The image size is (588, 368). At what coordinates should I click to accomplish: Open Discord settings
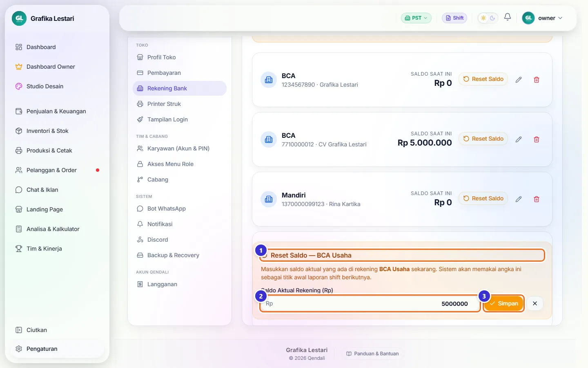tap(180, 240)
